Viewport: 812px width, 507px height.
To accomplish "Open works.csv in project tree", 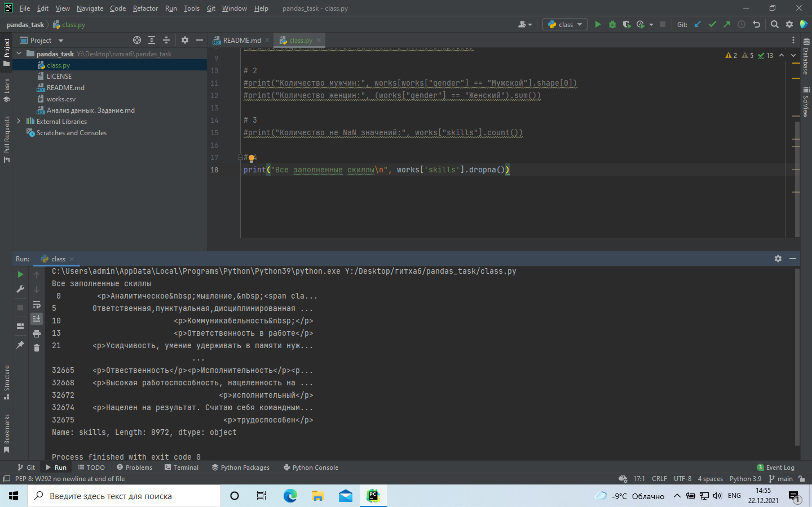I will (x=61, y=99).
